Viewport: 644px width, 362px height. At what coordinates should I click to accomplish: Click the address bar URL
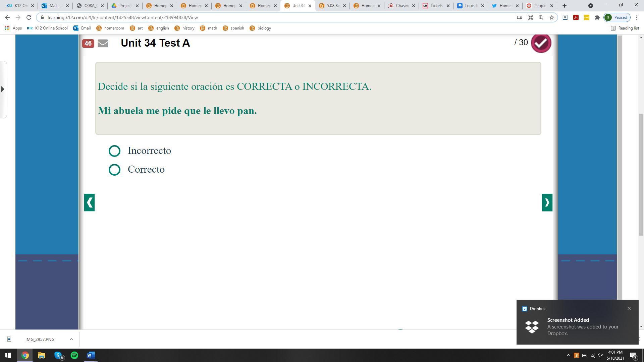point(122,17)
